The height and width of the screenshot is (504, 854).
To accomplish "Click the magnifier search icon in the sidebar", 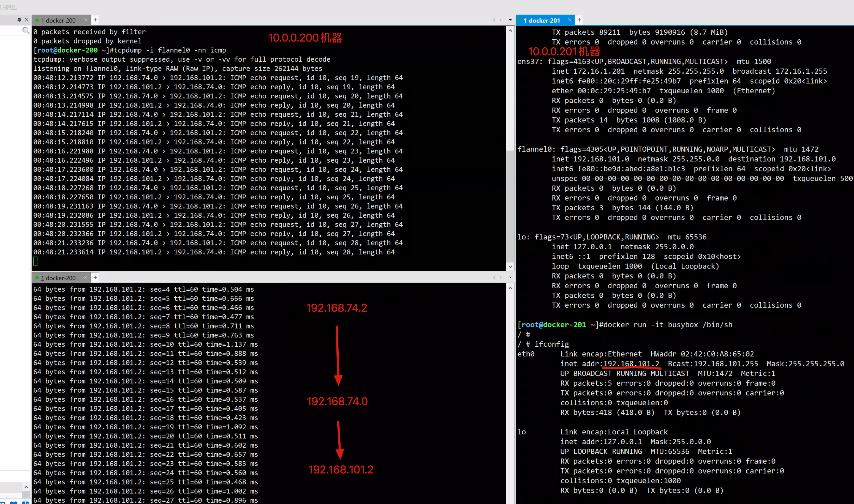I will click(26, 31).
